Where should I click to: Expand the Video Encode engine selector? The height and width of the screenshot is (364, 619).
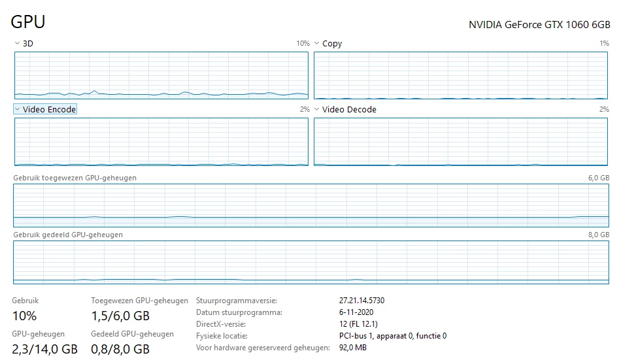(x=45, y=109)
